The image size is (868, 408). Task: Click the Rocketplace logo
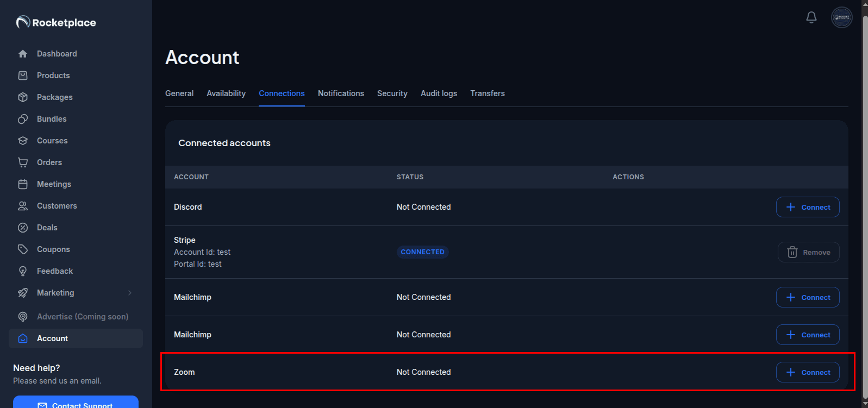click(x=56, y=22)
